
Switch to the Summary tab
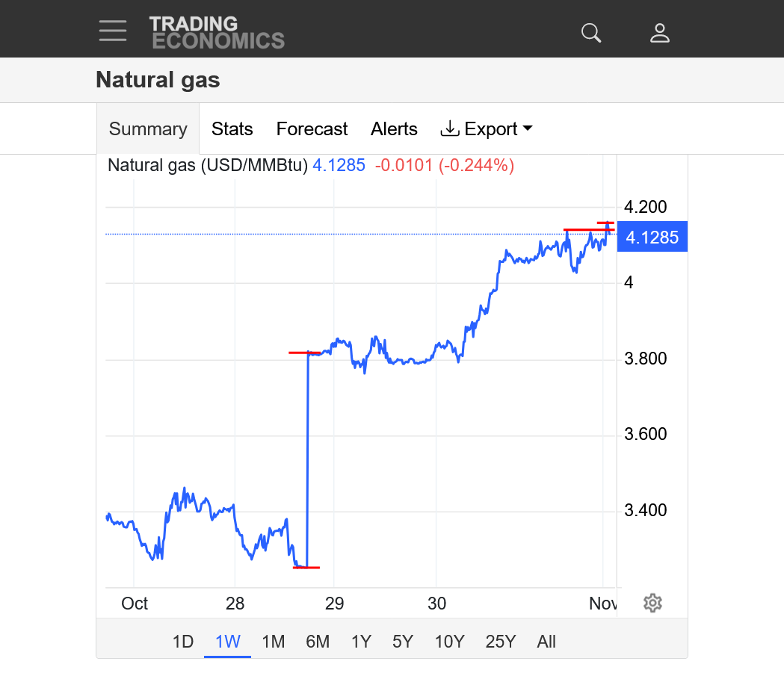pos(148,128)
